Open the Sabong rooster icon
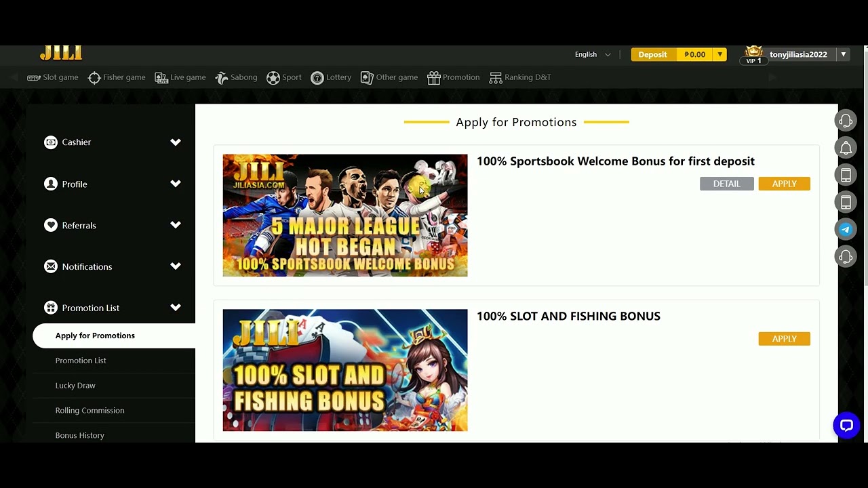 coord(222,78)
